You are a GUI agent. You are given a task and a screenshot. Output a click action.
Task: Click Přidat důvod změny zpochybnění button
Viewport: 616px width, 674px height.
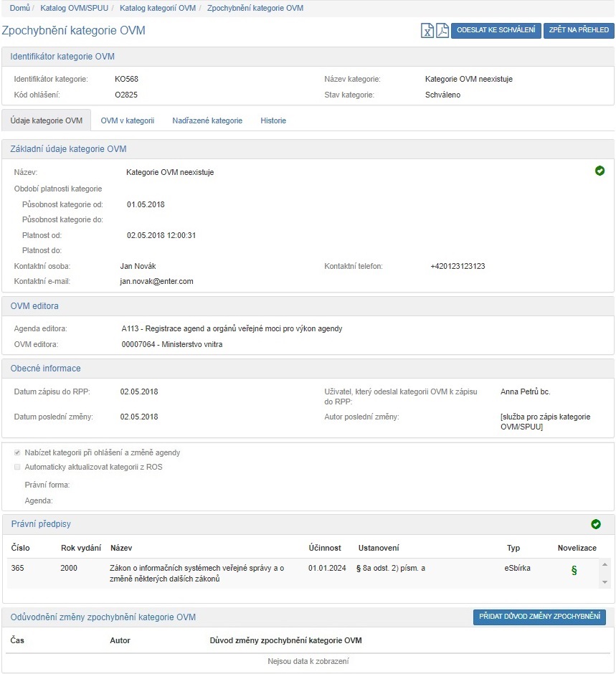pos(539,617)
